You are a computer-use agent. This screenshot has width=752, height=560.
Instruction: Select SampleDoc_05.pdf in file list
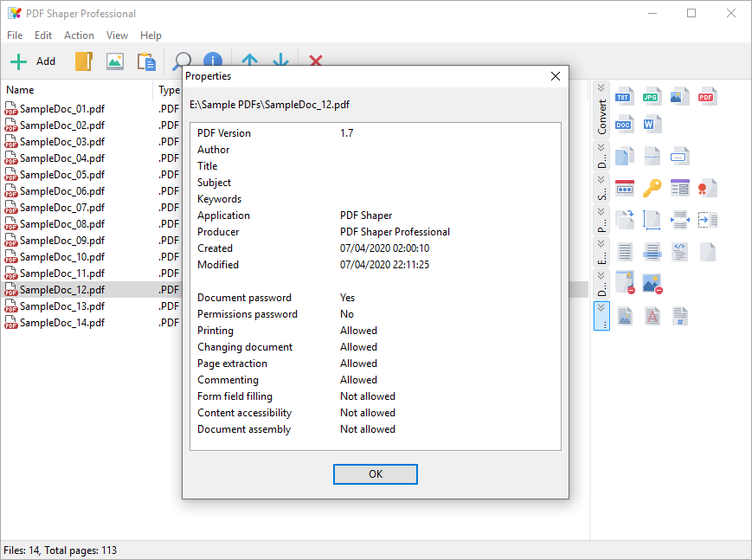click(x=61, y=175)
